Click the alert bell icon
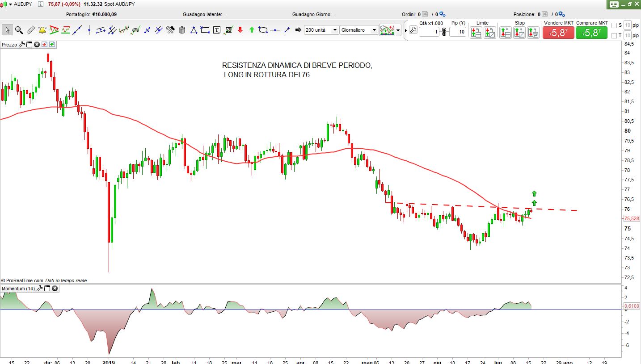 tap(42, 30)
